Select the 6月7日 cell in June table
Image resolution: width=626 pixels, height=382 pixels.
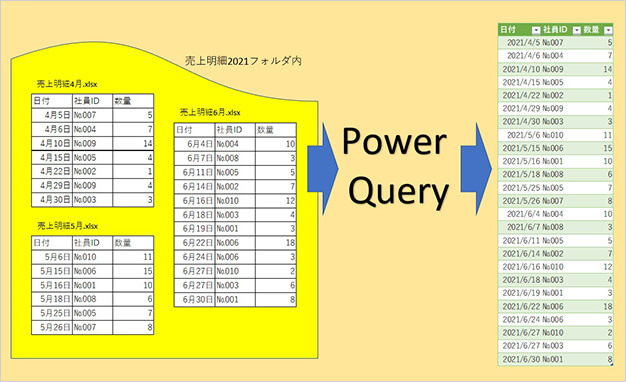195,158
